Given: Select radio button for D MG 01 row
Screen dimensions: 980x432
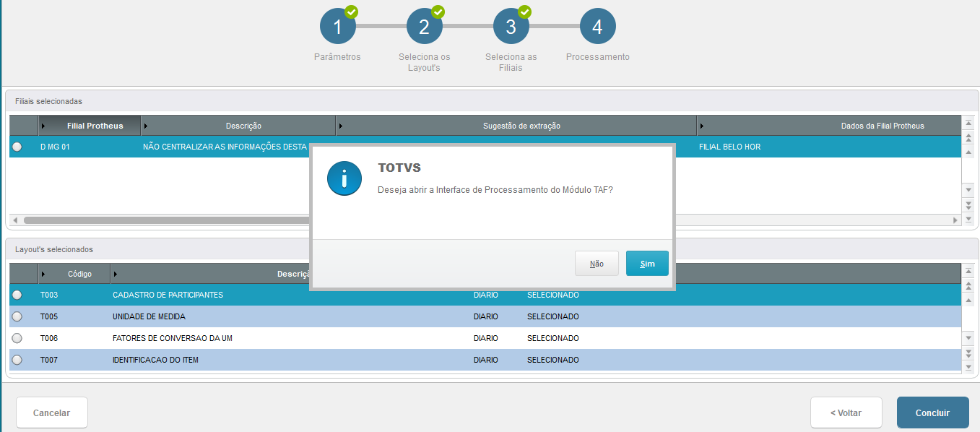Looking at the screenshot, I should [x=17, y=147].
